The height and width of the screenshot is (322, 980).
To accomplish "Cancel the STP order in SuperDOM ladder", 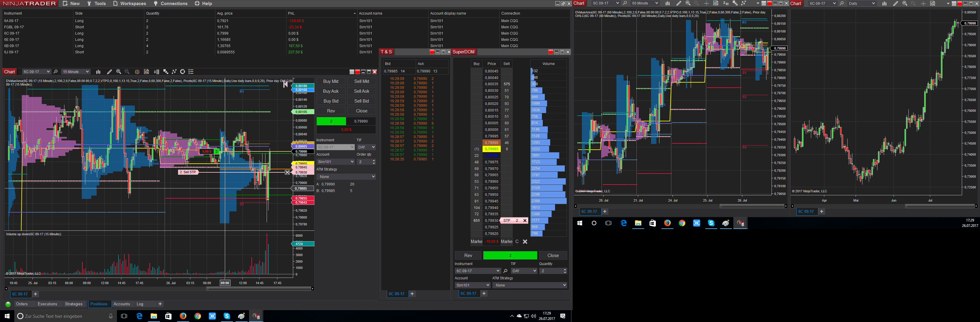I will tap(525, 221).
